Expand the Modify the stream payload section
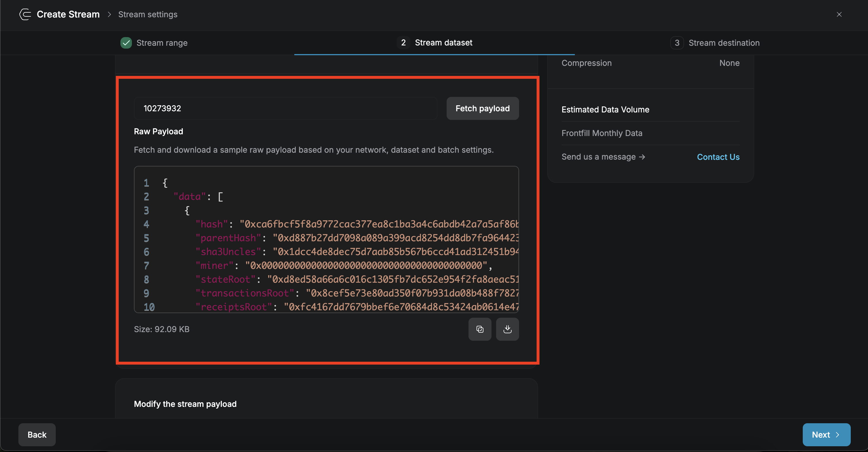 [185, 404]
